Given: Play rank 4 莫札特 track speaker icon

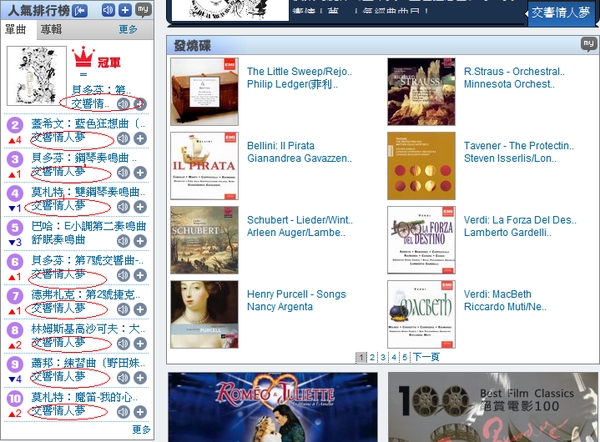Looking at the screenshot, I should pos(123,207).
